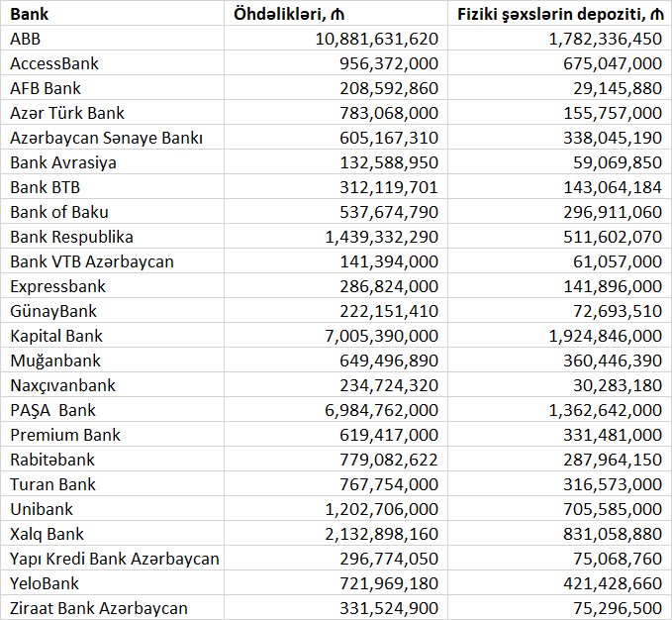The height and width of the screenshot is (620, 672).
Task: Click the Yapı Kredi Bank Azərbaycan cell
Action: pos(112,559)
